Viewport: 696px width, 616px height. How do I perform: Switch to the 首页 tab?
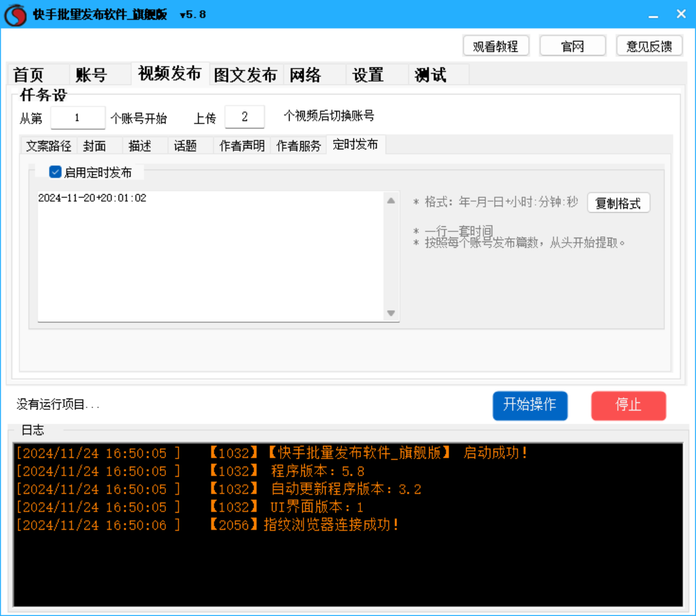click(38, 74)
